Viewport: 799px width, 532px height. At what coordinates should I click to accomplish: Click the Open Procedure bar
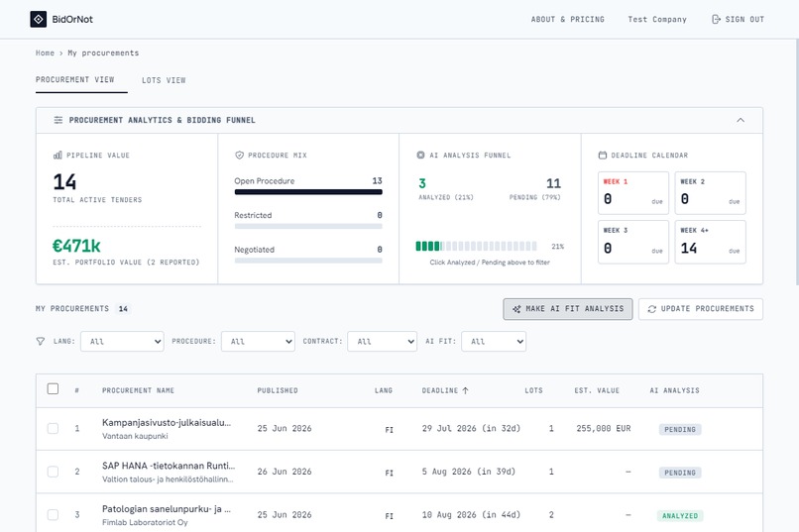tap(308, 192)
